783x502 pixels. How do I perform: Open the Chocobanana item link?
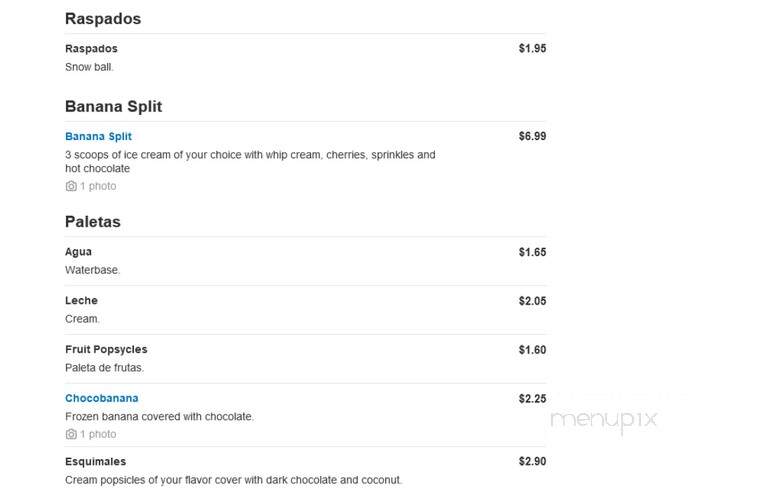point(101,398)
